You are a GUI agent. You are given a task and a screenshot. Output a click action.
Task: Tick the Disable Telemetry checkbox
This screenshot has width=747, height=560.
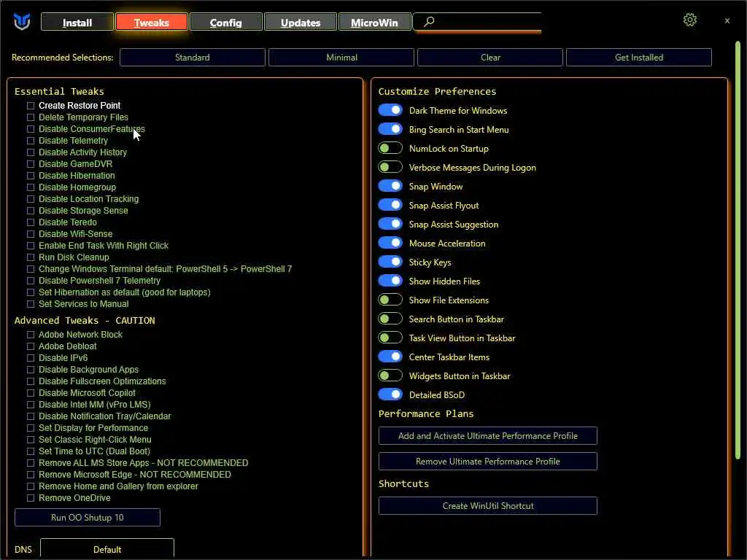tap(31, 141)
